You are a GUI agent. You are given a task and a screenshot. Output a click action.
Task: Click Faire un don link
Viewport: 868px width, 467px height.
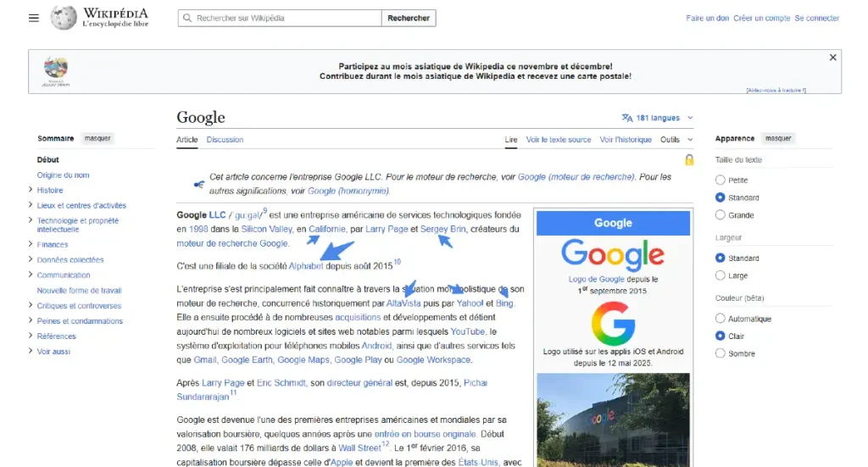(x=708, y=19)
